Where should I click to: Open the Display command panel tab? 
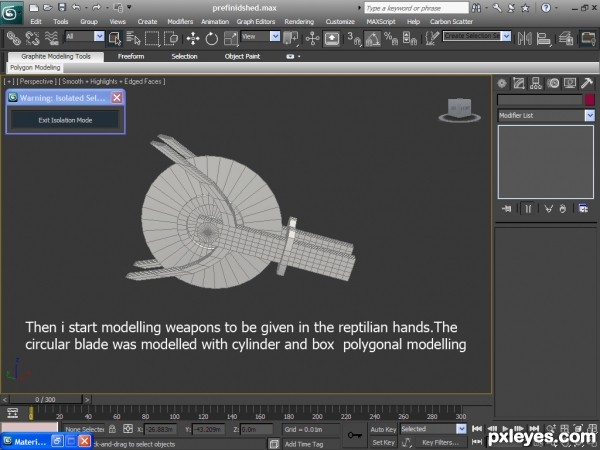coord(570,83)
